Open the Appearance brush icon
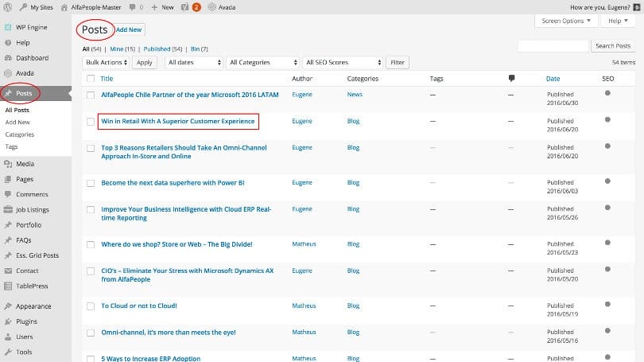The width and height of the screenshot is (644, 362). click(x=8, y=306)
